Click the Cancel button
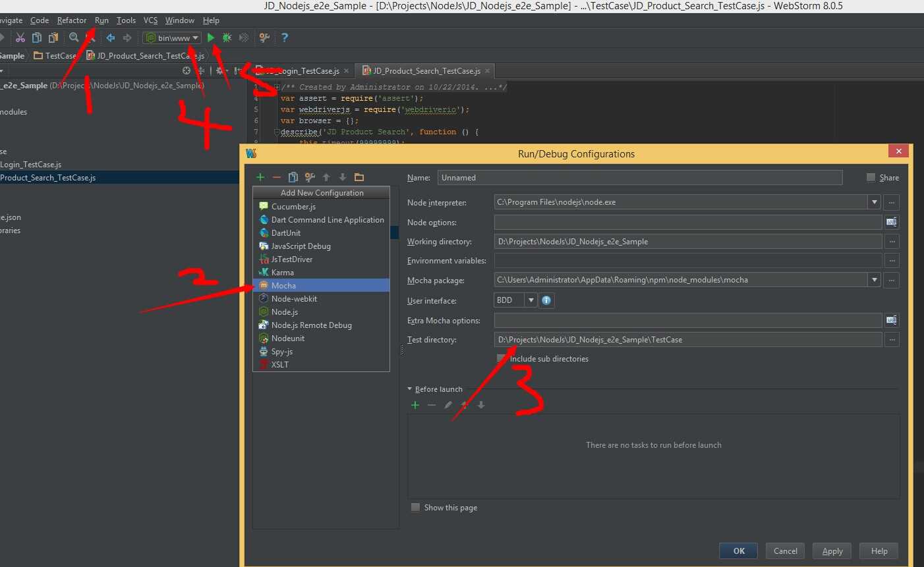924x567 pixels. click(x=786, y=551)
